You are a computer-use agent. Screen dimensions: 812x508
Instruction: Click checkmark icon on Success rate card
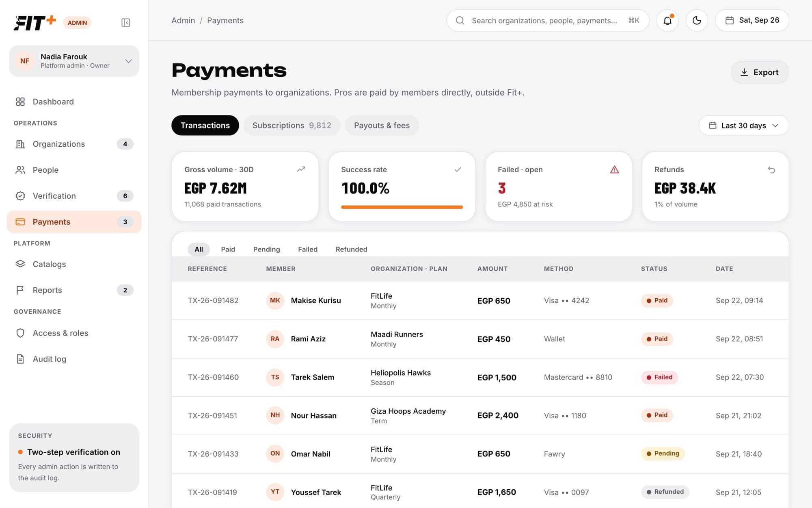(x=458, y=169)
